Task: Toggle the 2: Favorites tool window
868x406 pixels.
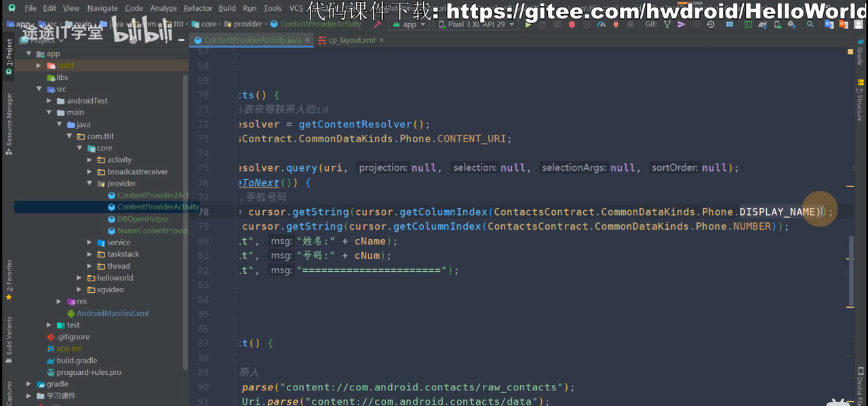Action: tap(8, 280)
